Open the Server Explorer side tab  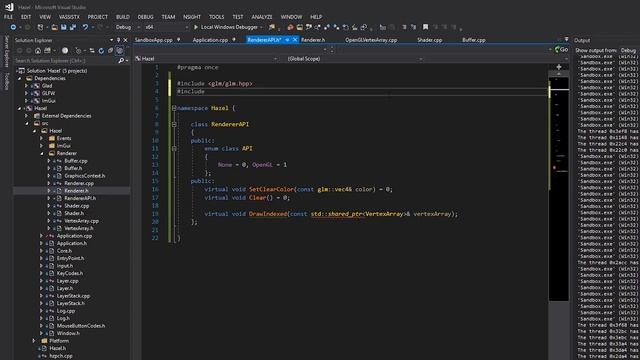[x=6, y=51]
